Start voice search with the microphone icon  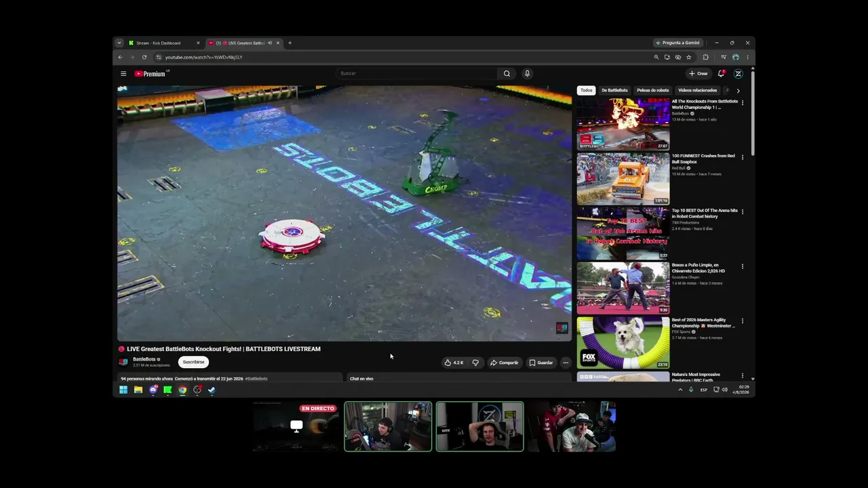pos(527,73)
